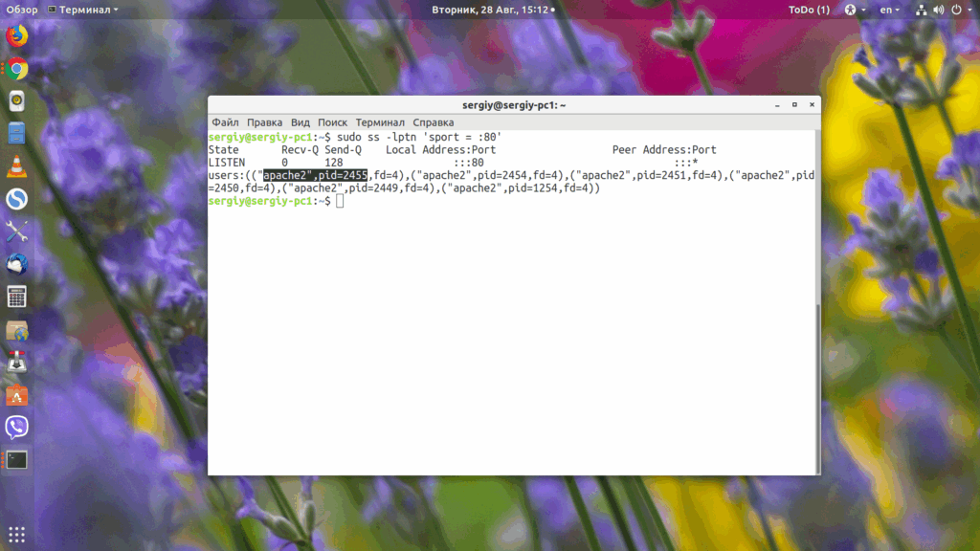980x551 pixels.
Task: Click the power icon in top bar
Action: (956, 10)
